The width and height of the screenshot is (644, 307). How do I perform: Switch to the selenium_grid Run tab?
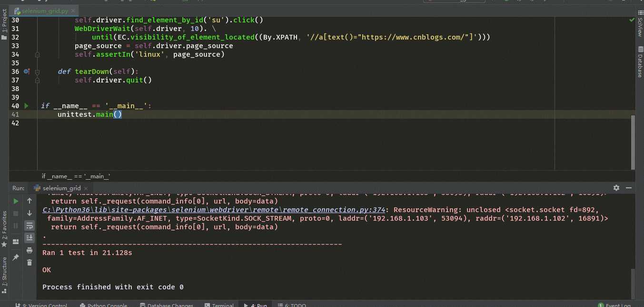(x=60, y=188)
